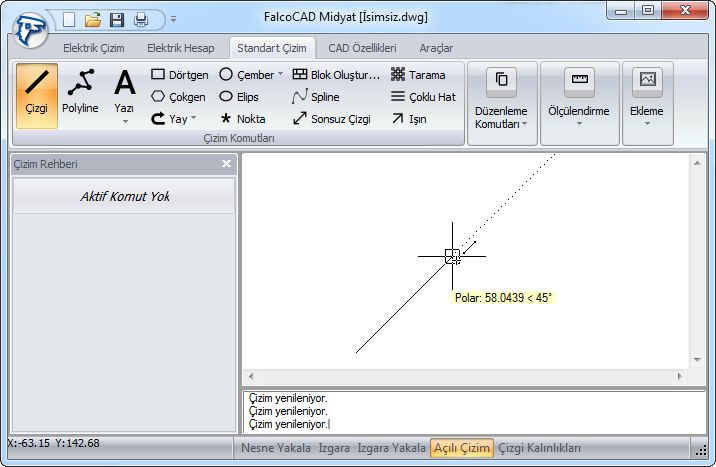
Task: Select the Spline curve tool
Action: point(316,97)
